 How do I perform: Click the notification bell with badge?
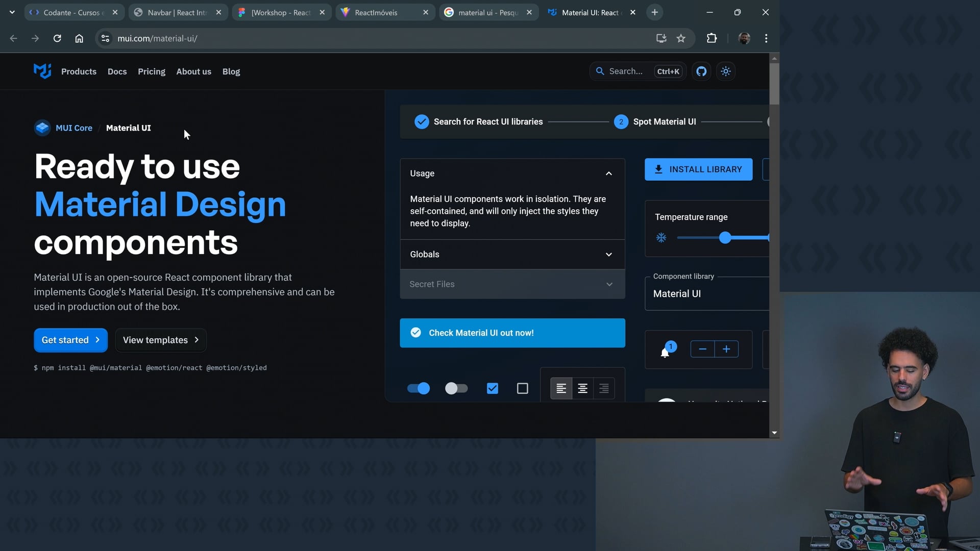[665, 352]
